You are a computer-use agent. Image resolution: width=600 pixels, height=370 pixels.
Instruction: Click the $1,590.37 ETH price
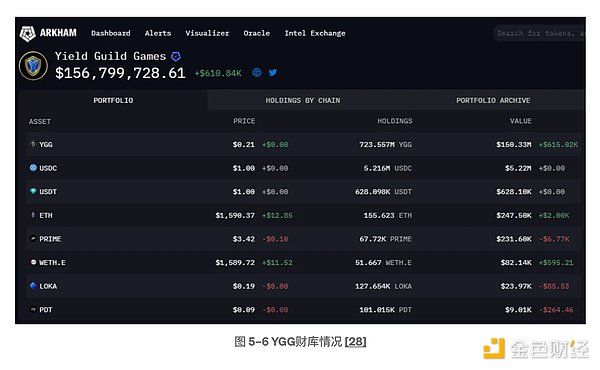235,215
